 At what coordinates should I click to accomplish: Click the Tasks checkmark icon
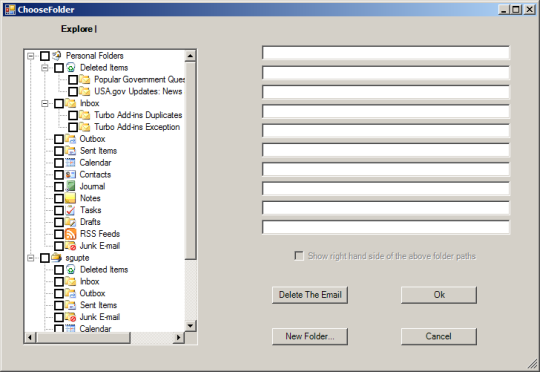click(x=71, y=210)
